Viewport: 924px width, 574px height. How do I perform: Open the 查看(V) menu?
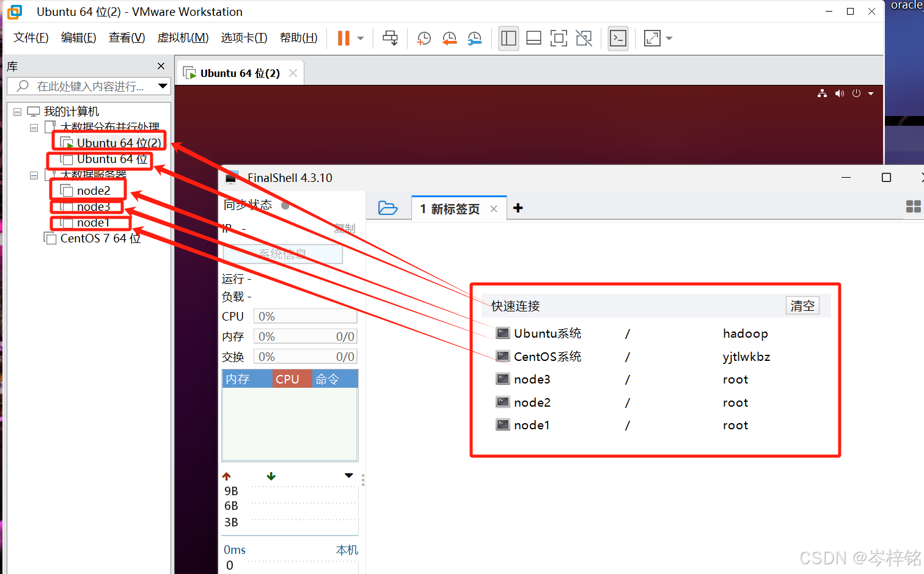coord(127,38)
